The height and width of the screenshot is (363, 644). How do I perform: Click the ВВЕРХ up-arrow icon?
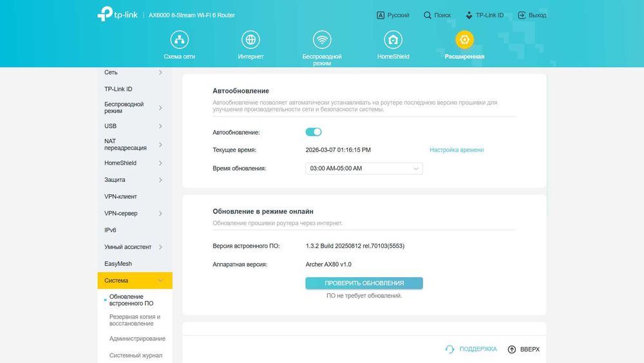[x=512, y=349]
